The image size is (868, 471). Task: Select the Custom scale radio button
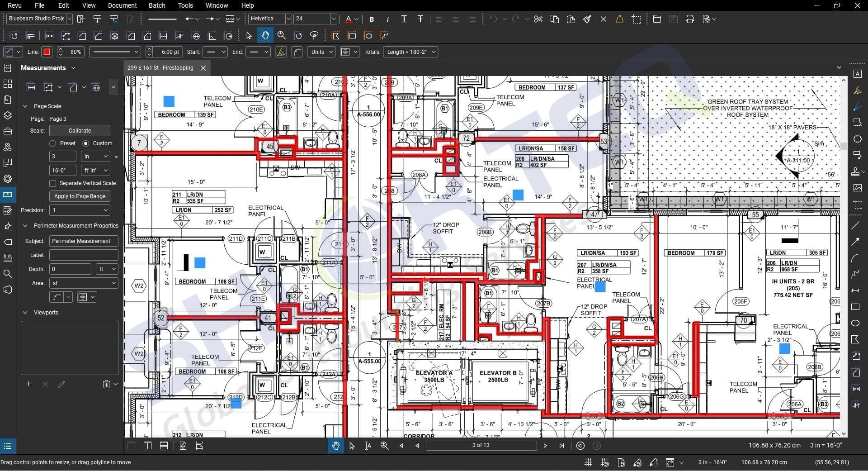[85, 143]
